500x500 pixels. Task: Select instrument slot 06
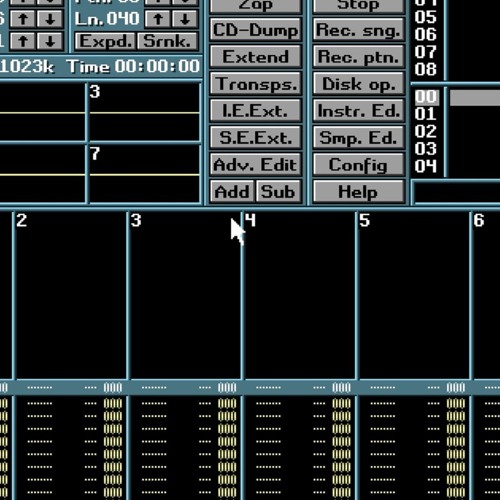426,34
